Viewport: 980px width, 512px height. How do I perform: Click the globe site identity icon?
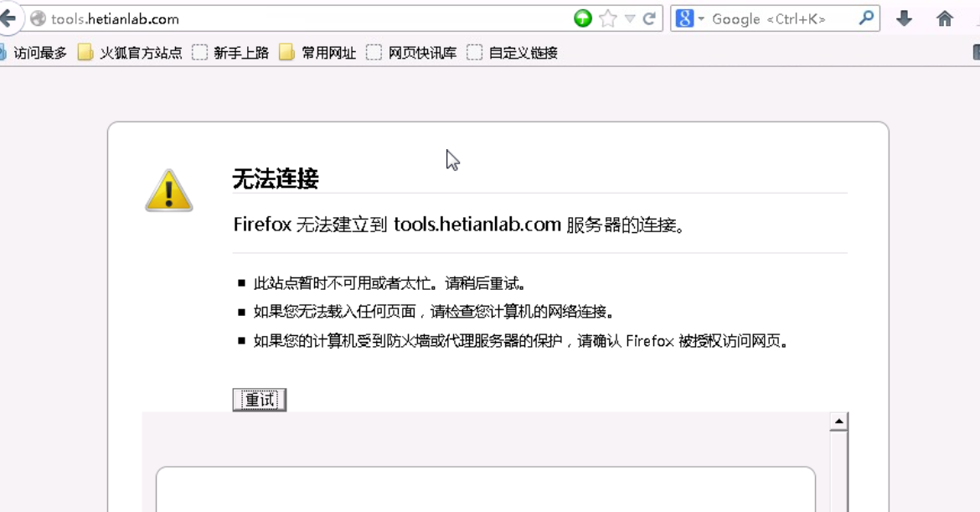click(x=39, y=18)
